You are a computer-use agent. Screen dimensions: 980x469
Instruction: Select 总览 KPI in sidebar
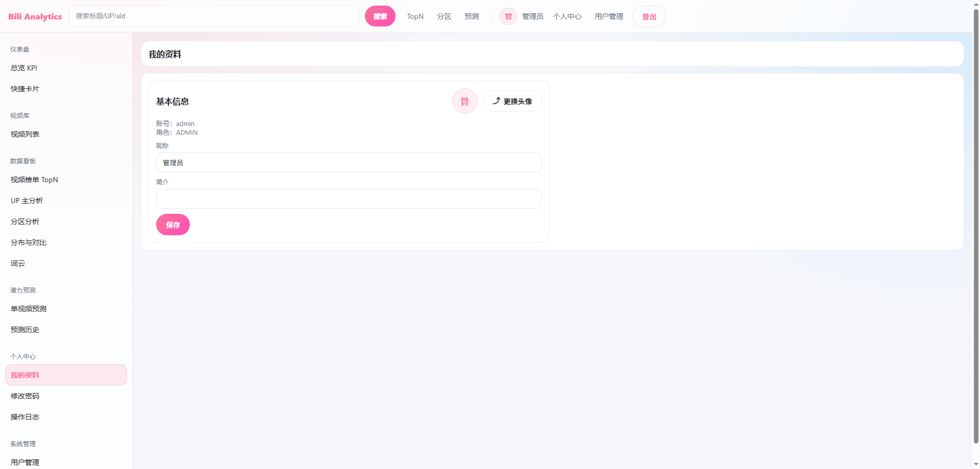point(24,68)
